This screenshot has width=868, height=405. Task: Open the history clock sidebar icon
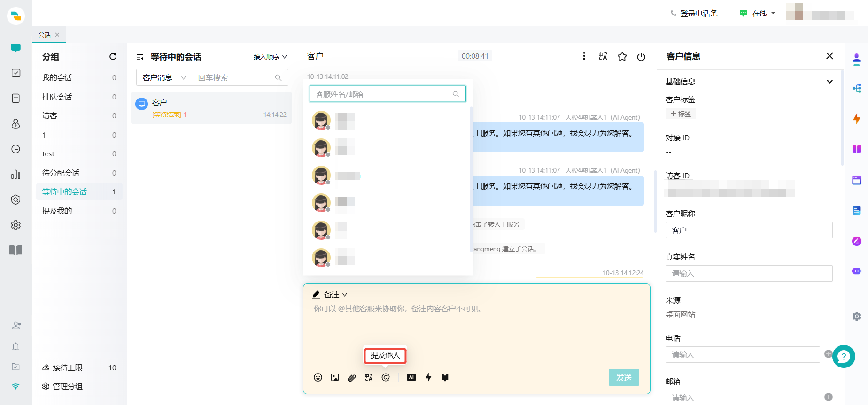coord(15,149)
